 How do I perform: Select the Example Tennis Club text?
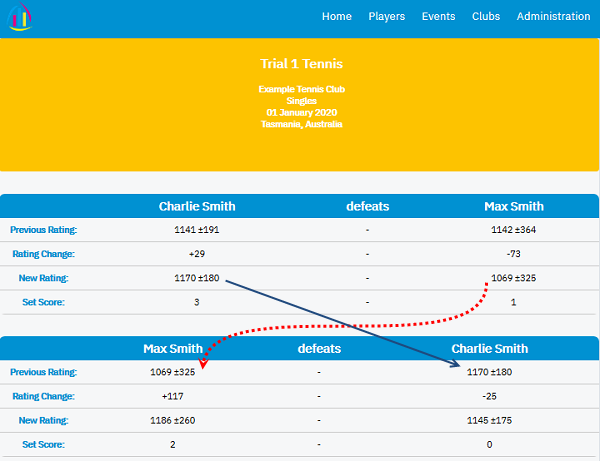click(x=301, y=89)
